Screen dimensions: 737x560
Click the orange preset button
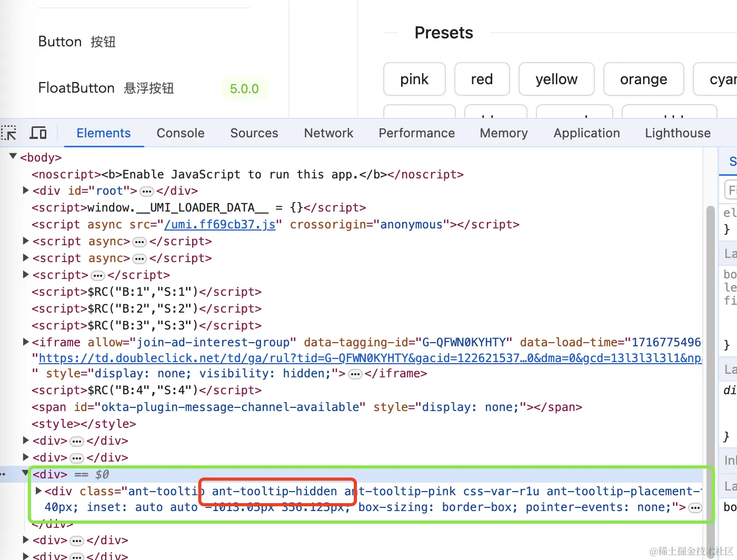[x=644, y=79]
